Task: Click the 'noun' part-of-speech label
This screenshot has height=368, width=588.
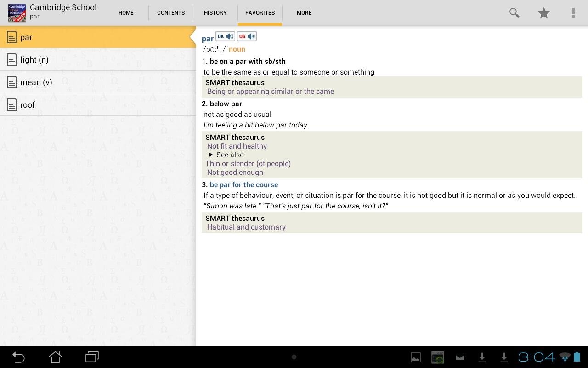Action: point(237,49)
